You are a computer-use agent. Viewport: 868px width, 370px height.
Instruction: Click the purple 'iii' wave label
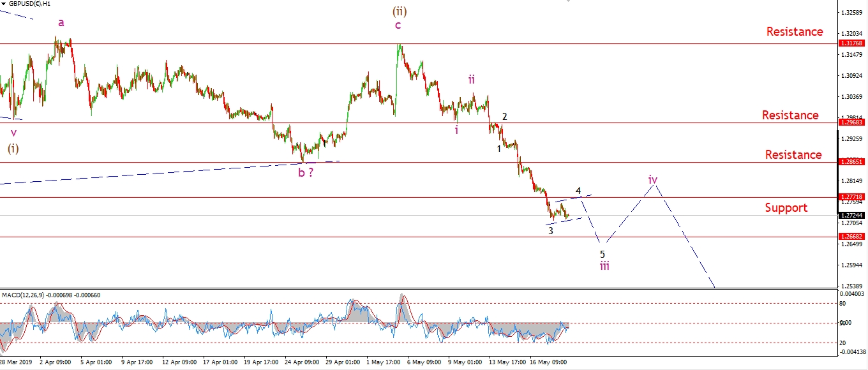tap(604, 265)
